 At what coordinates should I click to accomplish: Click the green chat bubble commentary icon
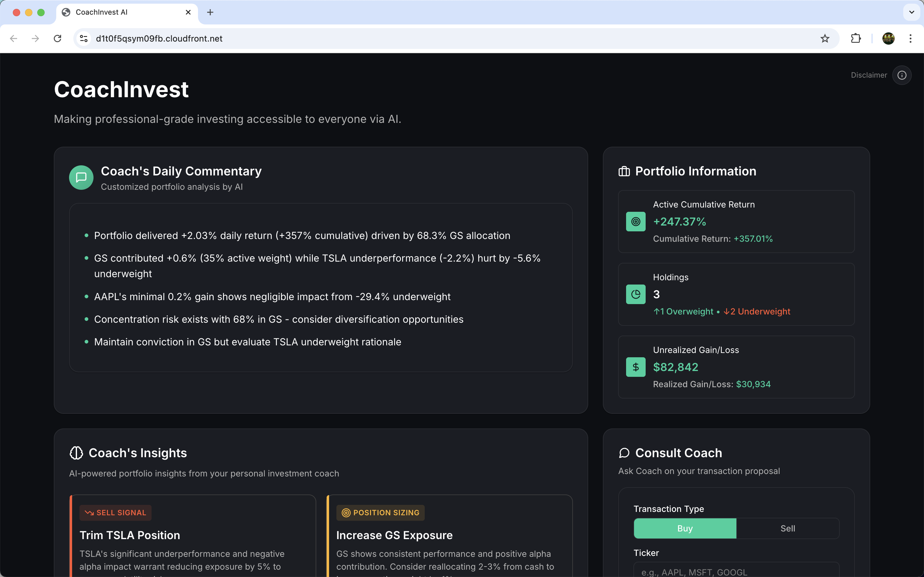pyautogui.click(x=81, y=178)
